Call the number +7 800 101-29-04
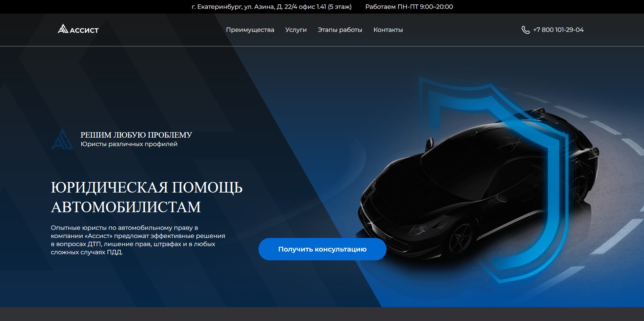 [x=558, y=30]
